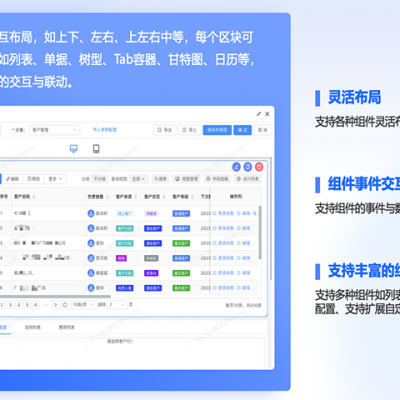Click the 搜索 search button
This screenshot has height=400, width=400.
(x=160, y=179)
